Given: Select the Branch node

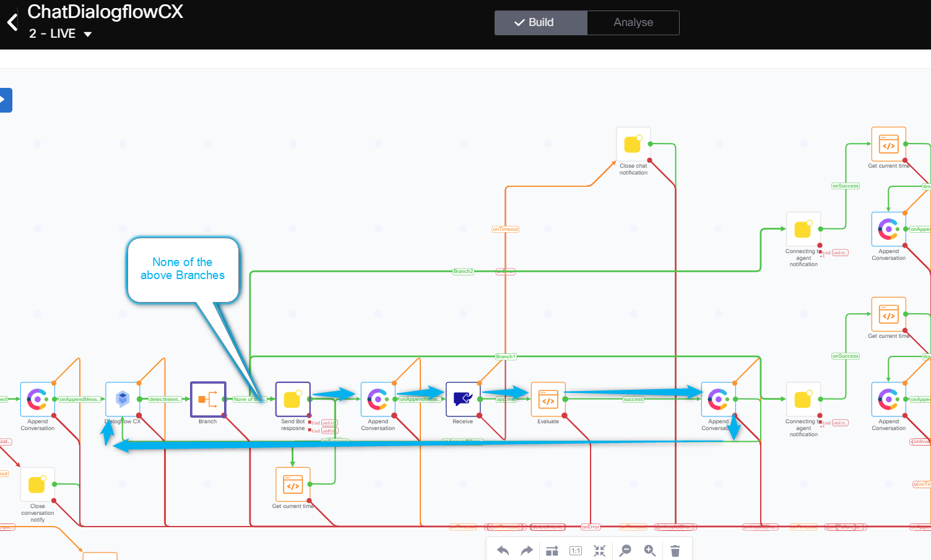Looking at the screenshot, I should pos(208,399).
